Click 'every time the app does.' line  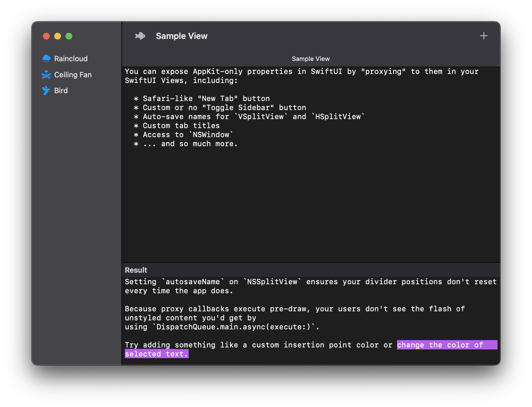point(179,291)
